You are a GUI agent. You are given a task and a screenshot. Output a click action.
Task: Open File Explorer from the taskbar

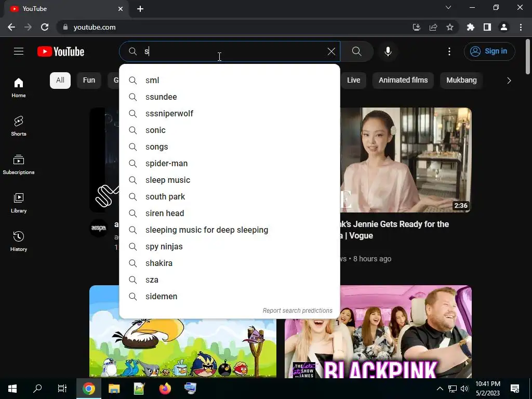tap(114, 389)
